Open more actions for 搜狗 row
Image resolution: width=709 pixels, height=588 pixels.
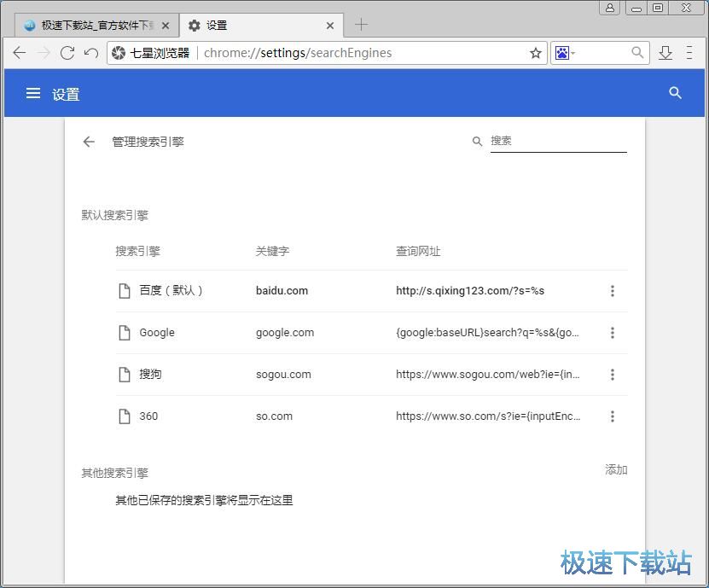[x=613, y=375]
